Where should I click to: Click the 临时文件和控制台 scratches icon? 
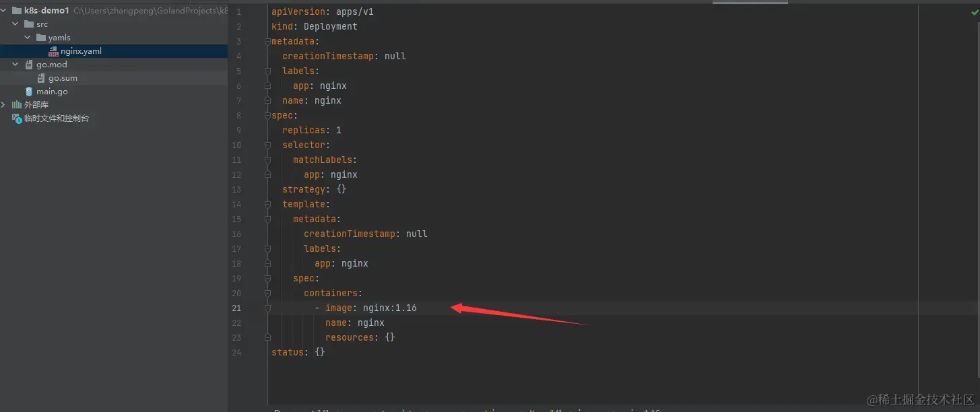point(17,118)
